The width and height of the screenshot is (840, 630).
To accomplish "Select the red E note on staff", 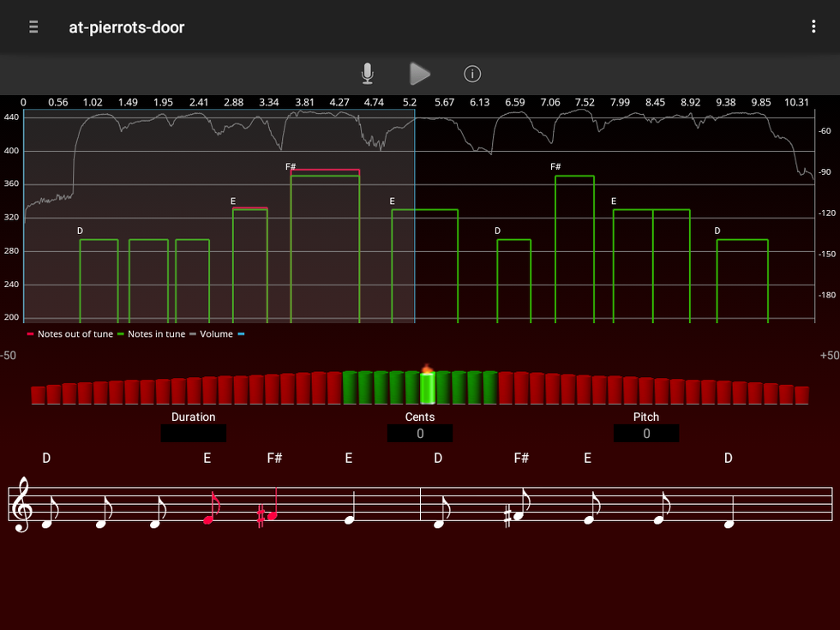I will [209, 517].
